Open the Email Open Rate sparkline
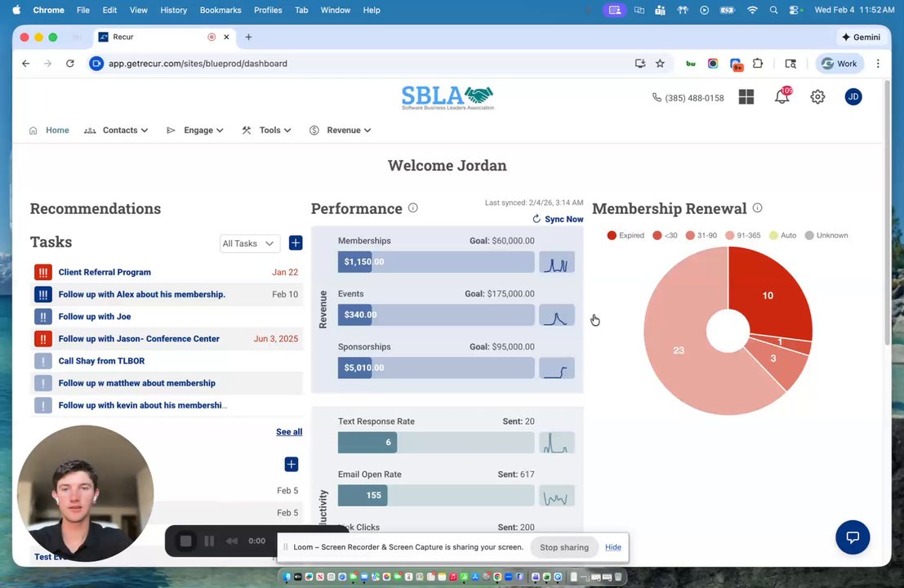The image size is (904, 588). (556, 496)
